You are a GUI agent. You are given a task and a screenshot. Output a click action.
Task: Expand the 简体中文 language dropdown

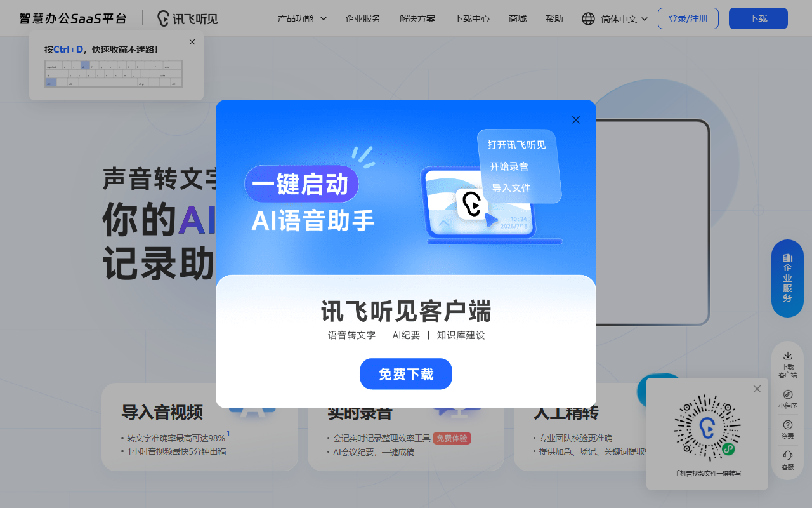[624, 19]
